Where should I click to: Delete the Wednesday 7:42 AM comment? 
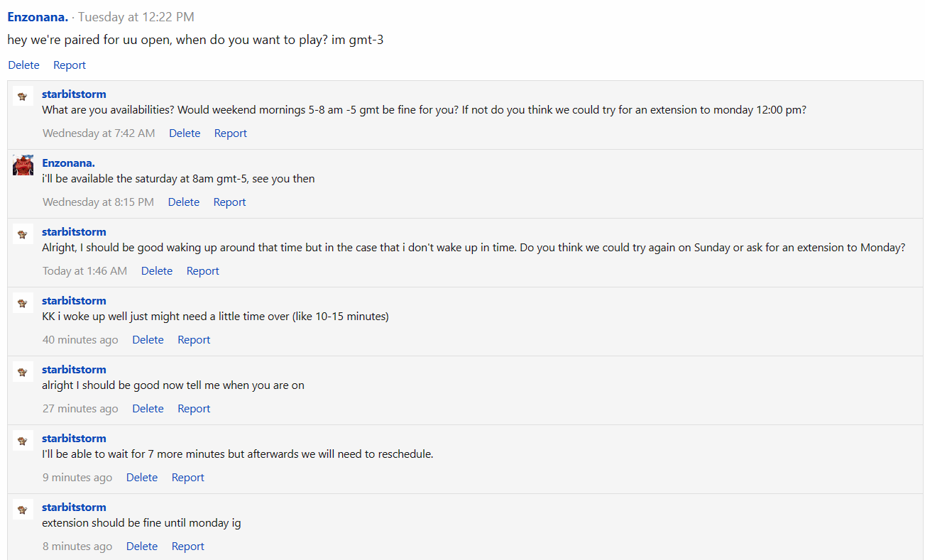(x=185, y=133)
